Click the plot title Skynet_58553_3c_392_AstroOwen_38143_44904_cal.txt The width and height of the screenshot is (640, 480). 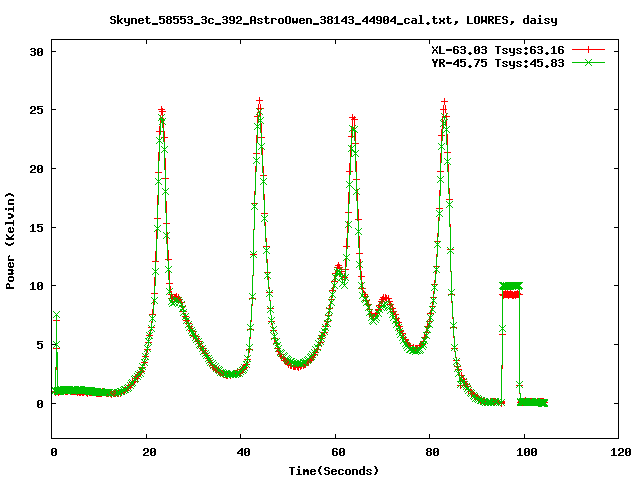281,20
